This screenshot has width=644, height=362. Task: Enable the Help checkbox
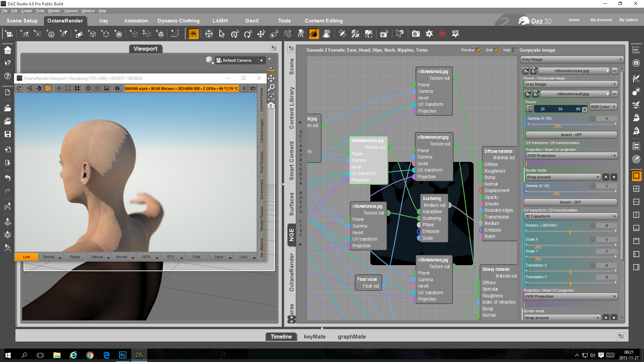(515, 50)
